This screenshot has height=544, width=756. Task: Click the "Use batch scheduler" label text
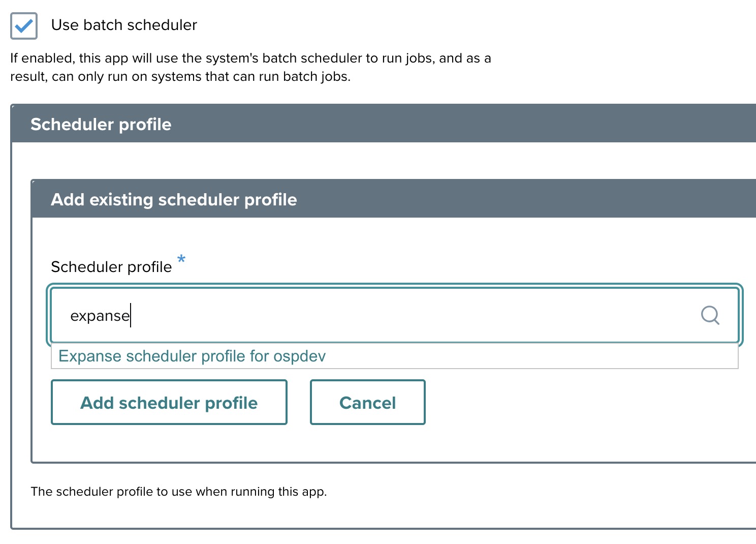tap(124, 25)
